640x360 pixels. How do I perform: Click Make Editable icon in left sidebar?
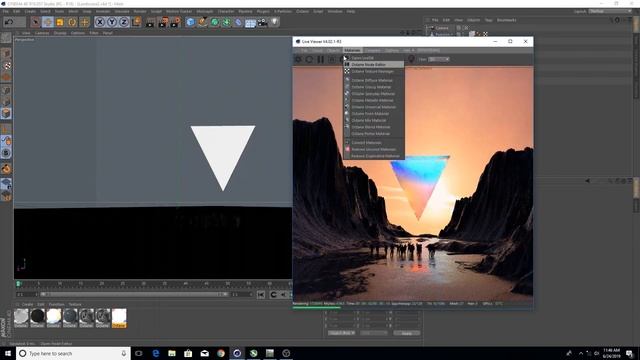6,38
